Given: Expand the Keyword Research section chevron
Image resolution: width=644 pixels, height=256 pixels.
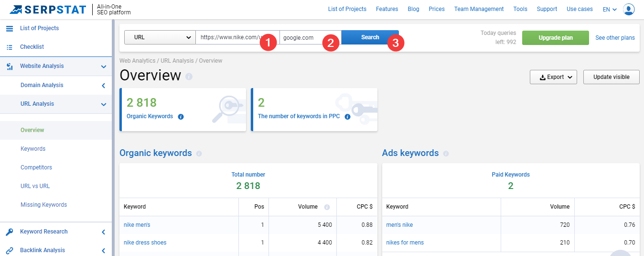Looking at the screenshot, I should 104,232.
